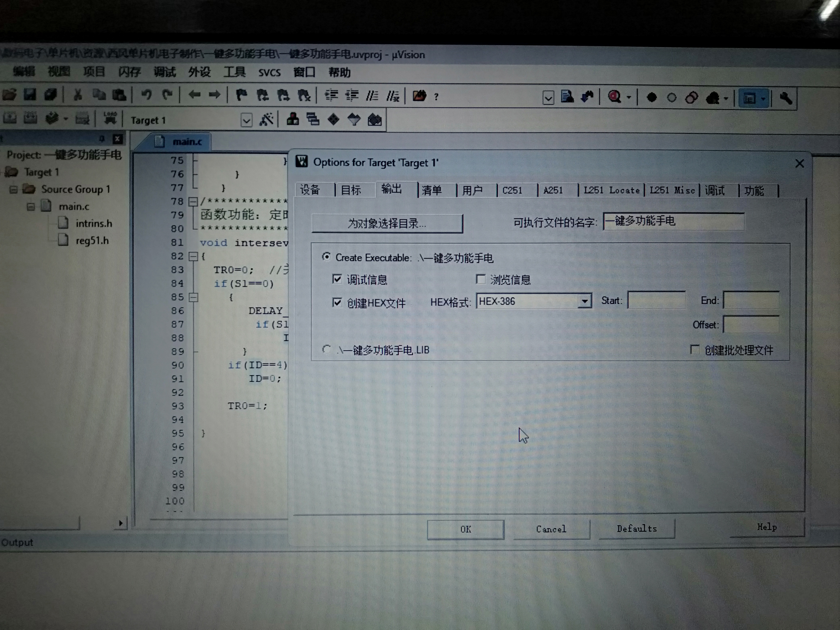Click the Defaults button
This screenshot has width=840, height=630.
click(637, 528)
